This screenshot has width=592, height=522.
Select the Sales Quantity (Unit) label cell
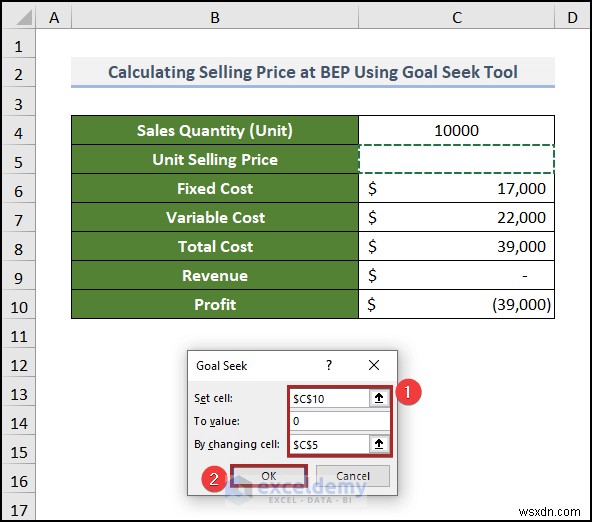pyautogui.click(x=215, y=130)
